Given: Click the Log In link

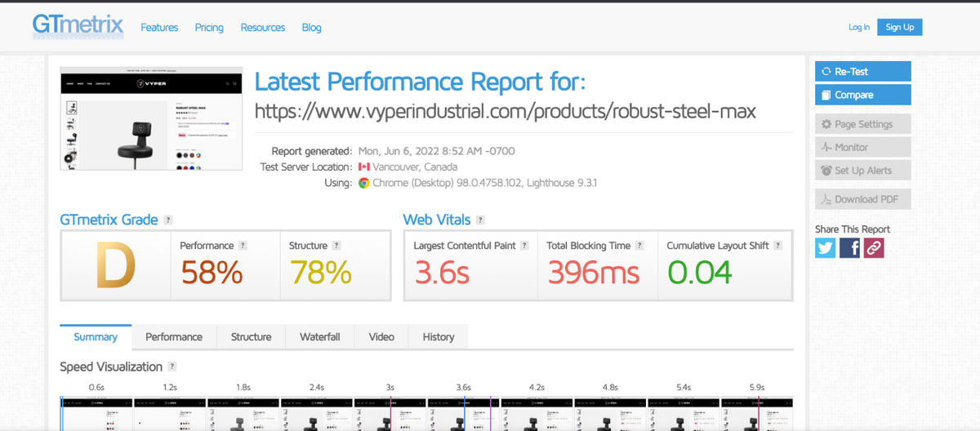Looking at the screenshot, I should click(859, 27).
